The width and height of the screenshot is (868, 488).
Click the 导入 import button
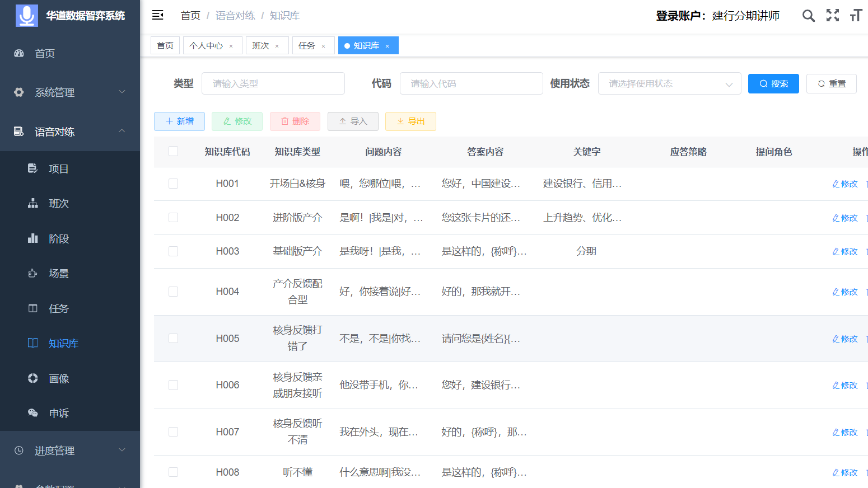(x=353, y=121)
